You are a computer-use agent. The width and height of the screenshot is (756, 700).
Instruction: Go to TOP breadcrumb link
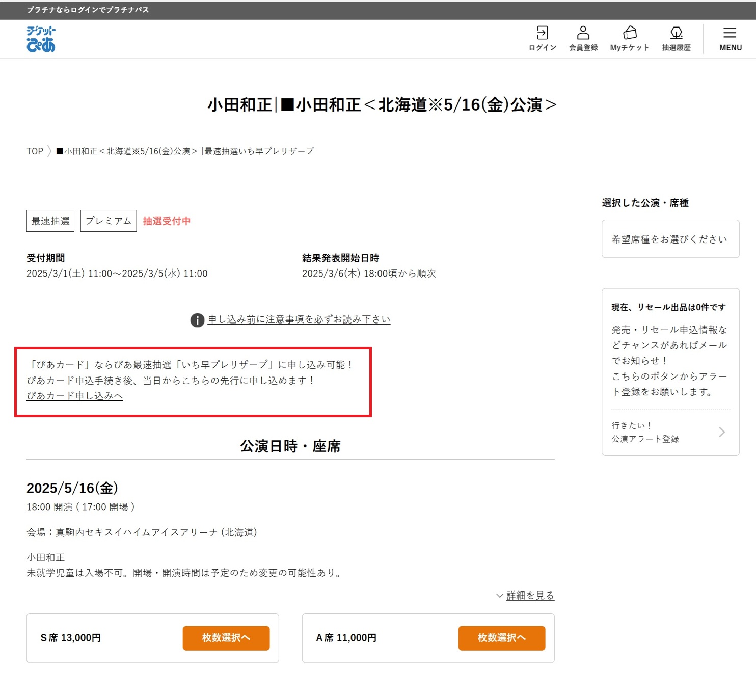[35, 151]
